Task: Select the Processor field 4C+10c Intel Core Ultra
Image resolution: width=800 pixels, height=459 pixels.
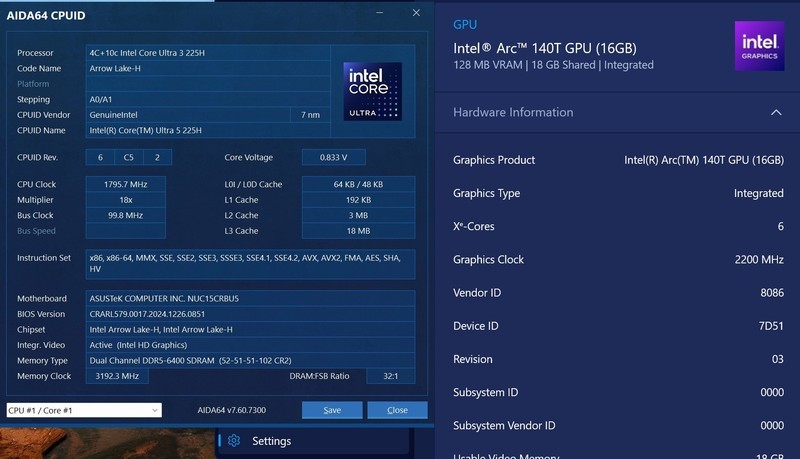Action: pyautogui.click(x=208, y=53)
